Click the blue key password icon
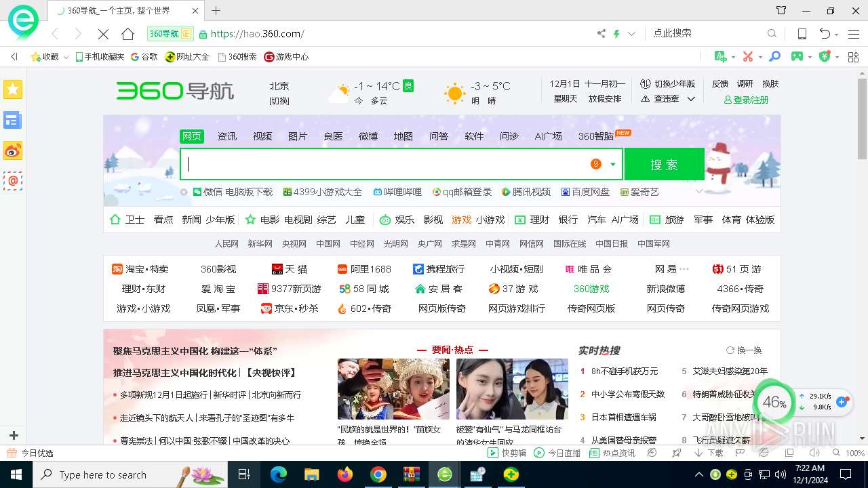This screenshot has height=488, width=868. [x=774, y=56]
